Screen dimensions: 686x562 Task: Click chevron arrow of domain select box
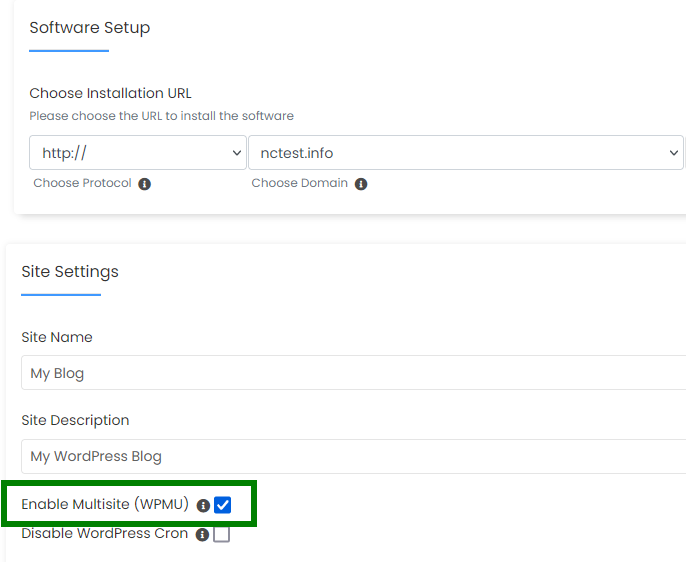[x=673, y=153]
